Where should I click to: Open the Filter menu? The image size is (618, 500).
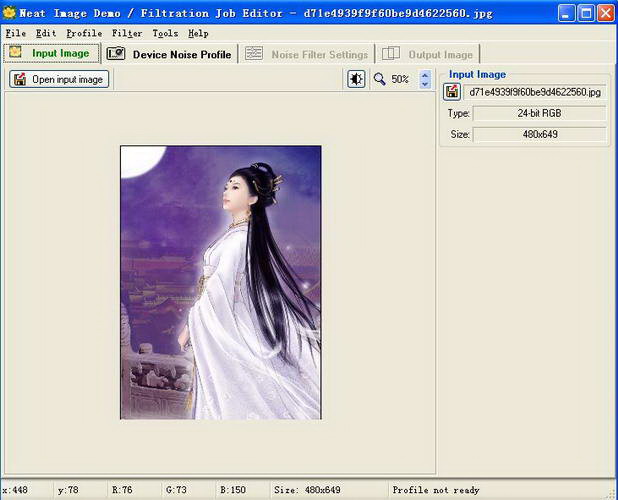click(x=127, y=33)
